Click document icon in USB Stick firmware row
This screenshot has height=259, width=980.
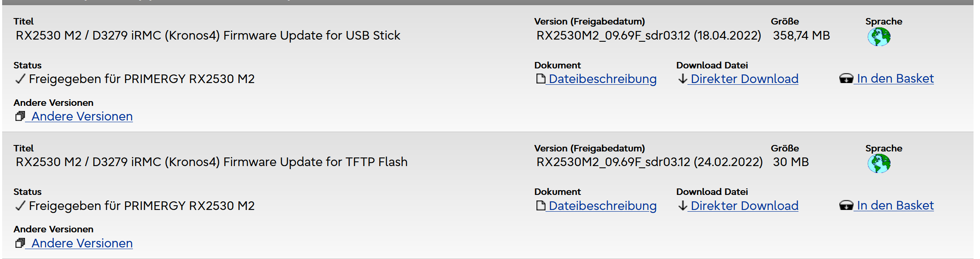(540, 79)
